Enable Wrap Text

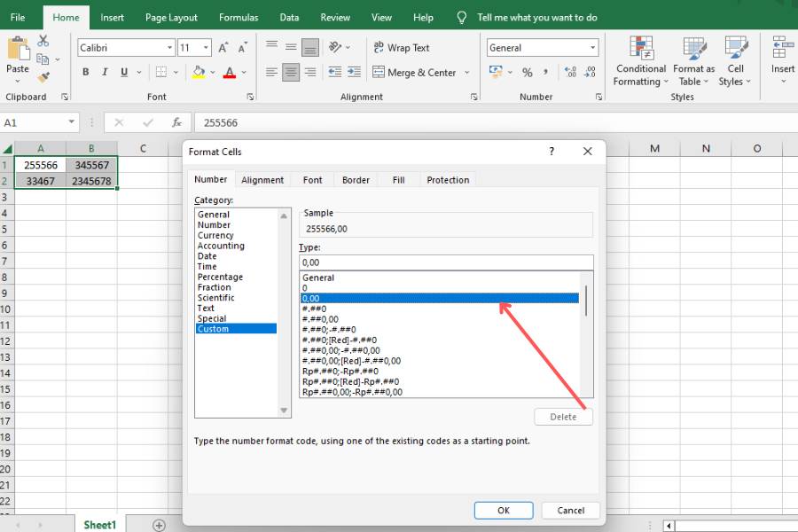[402, 48]
